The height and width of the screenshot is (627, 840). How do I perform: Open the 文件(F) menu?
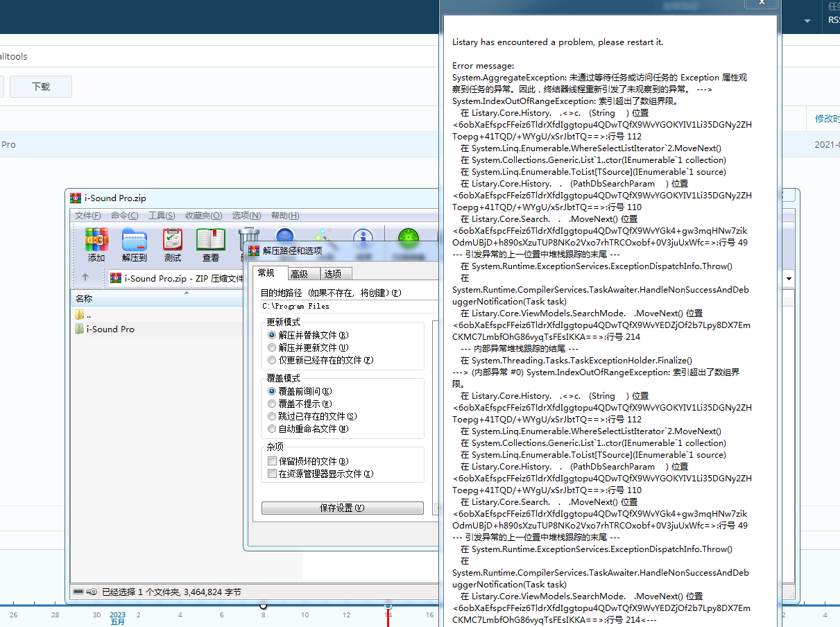coord(88,216)
